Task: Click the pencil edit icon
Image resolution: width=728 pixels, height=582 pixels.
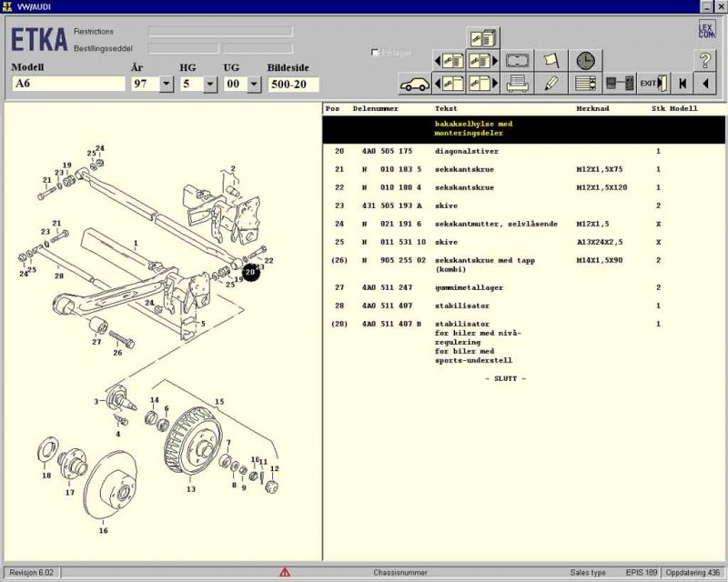Action: 551,84
